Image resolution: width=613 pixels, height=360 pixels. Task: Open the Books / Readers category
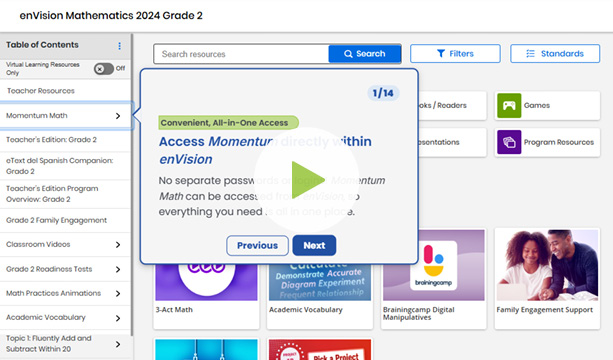[x=452, y=106]
